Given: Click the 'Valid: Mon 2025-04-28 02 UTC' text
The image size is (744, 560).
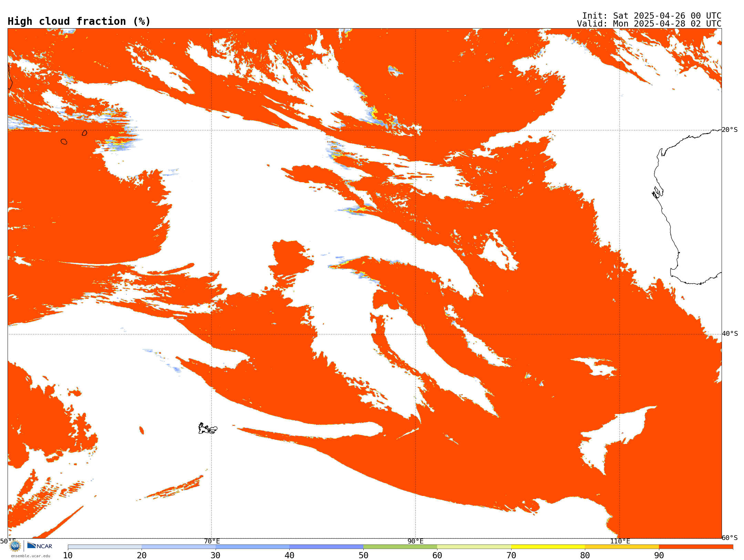Looking at the screenshot, I should tap(649, 24).
